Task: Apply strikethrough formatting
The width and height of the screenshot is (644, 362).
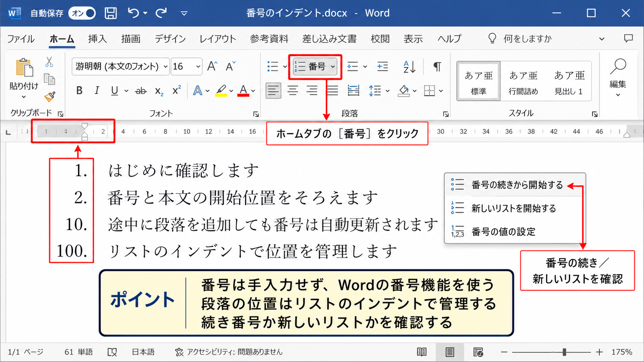Action: [141, 91]
